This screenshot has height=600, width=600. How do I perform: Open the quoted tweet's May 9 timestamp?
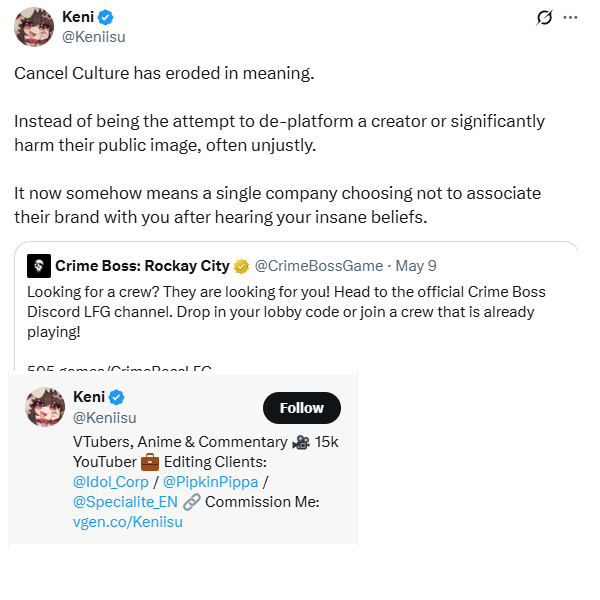coord(416,266)
